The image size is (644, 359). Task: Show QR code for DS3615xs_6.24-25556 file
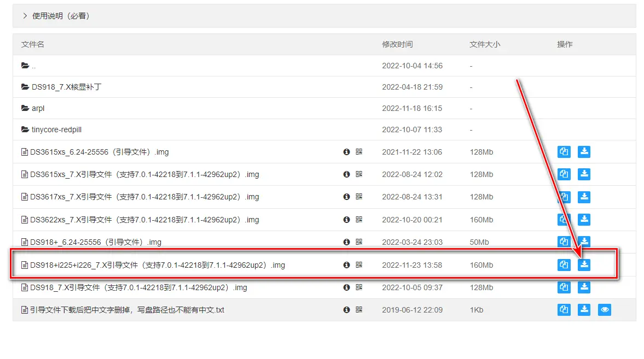359,152
